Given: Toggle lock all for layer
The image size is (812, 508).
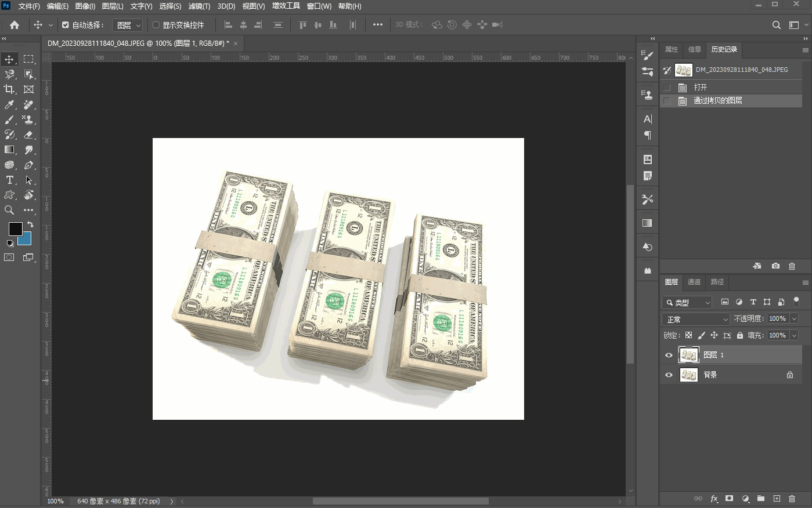Looking at the screenshot, I should [x=739, y=335].
